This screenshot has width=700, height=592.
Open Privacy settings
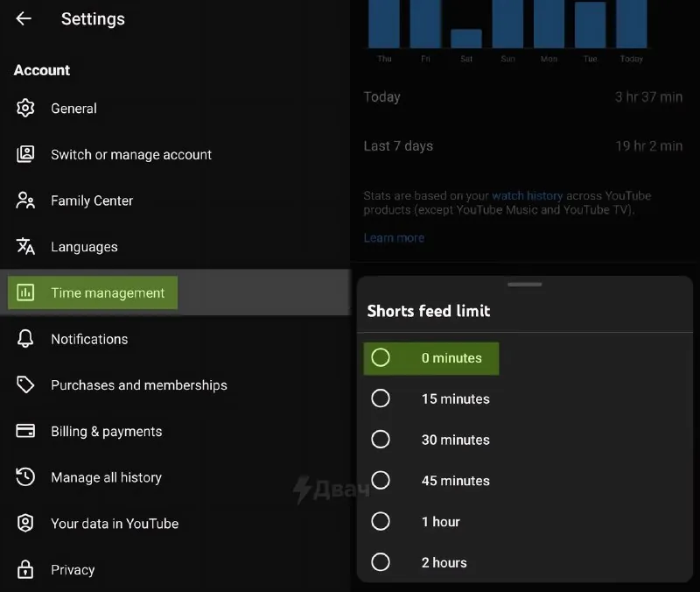[176, 569]
